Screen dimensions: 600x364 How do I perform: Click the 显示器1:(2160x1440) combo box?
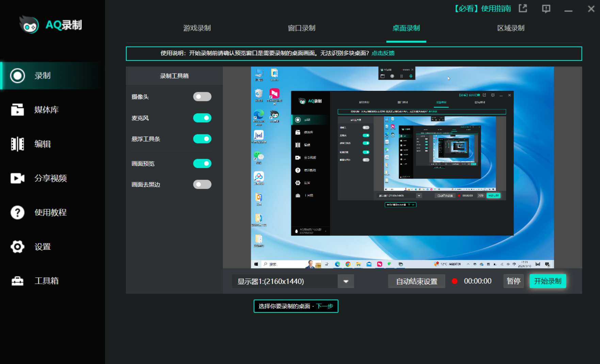pyautogui.click(x=285, y=281)
